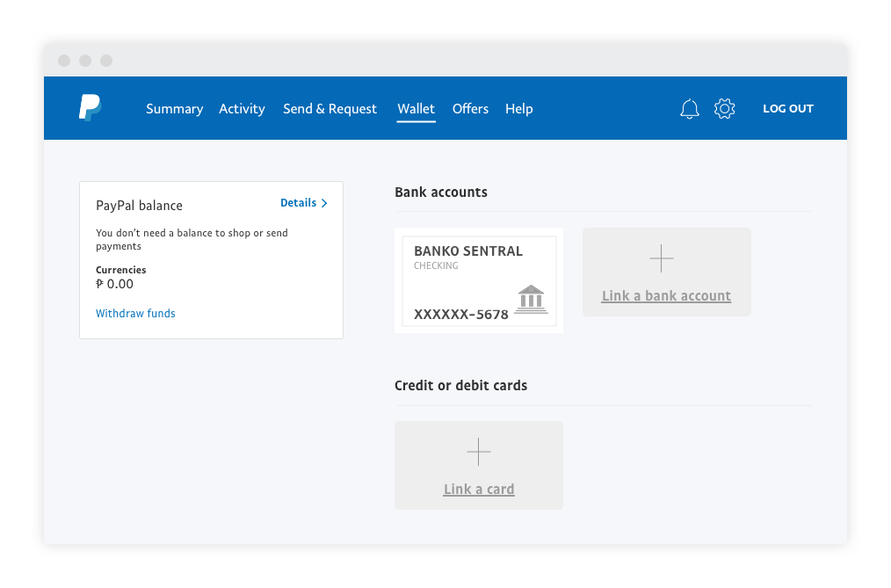The height and width of the screenshot is (588, 891).
Task: Click the plus icon above Link a bank account
Action: click(x=661, y=258)
